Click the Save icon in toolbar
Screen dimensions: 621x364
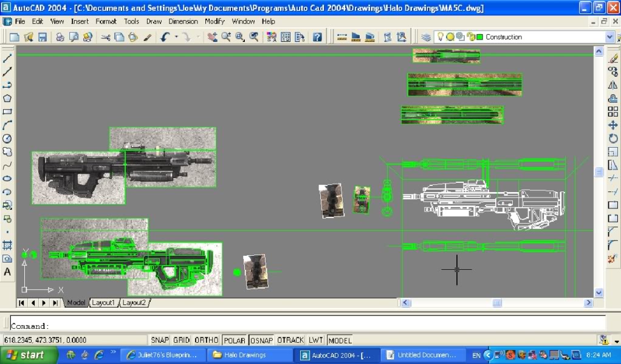click(43, 37)
